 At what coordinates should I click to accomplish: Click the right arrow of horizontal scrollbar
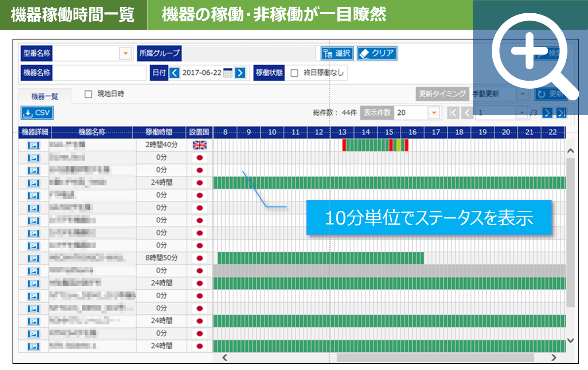pyautogui.click(x=554, y=358)
